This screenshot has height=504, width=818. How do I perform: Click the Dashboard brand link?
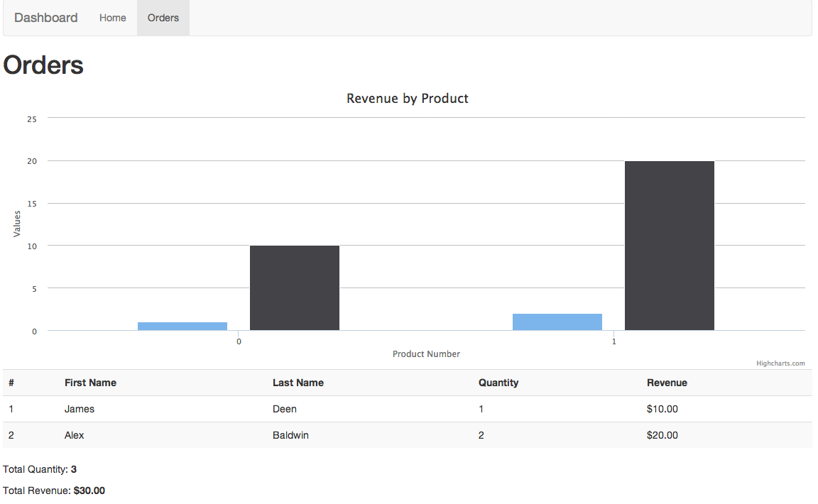[45, 17]
